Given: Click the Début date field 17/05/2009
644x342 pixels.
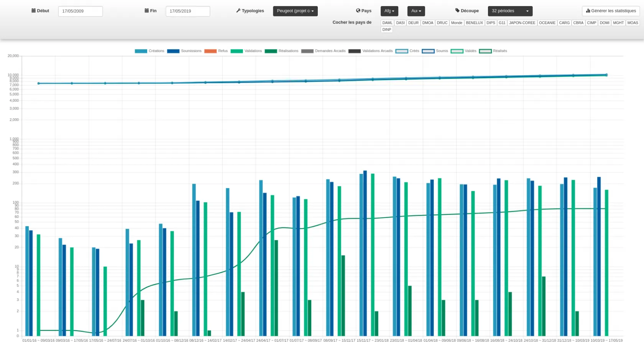Looking at the screenshot, I should coord(80,11).
